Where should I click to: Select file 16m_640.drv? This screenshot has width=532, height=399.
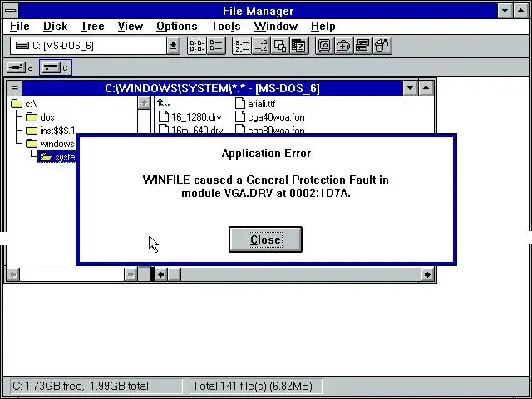[190, 130]
